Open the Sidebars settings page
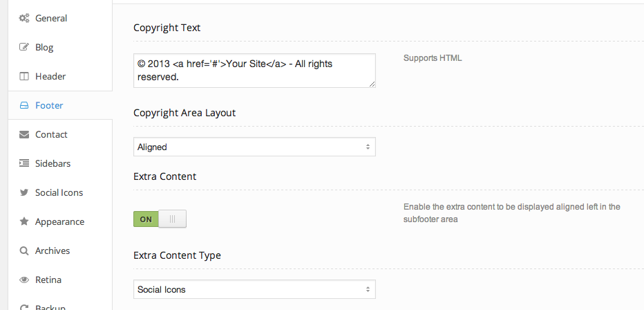 click(53, 164)
